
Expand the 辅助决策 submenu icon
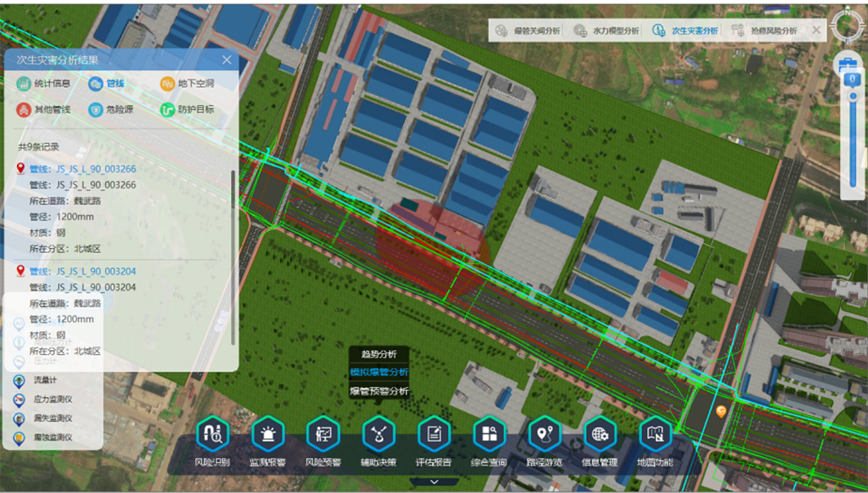378,435
